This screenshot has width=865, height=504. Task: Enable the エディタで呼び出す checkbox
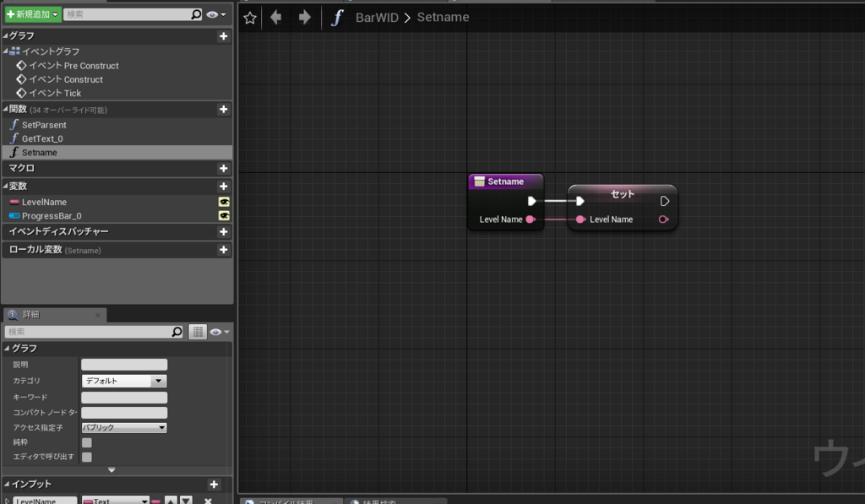click(x=87, y=457)
